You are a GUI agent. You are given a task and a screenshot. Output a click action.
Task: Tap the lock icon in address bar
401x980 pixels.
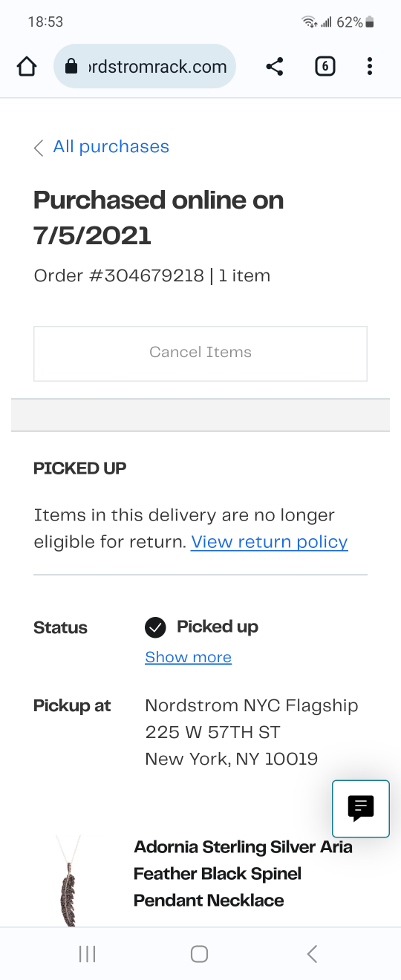pos(71,68)
